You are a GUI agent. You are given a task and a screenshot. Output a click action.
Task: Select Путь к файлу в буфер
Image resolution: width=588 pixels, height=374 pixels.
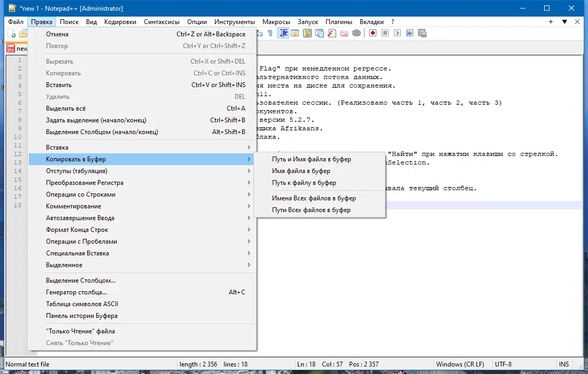tap(320, 183)
